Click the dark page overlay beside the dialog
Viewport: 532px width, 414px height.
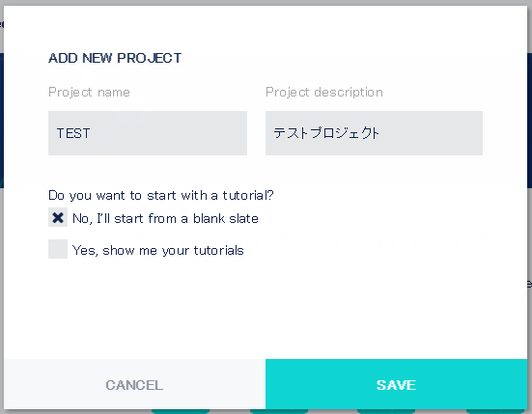tap(530, 121)
